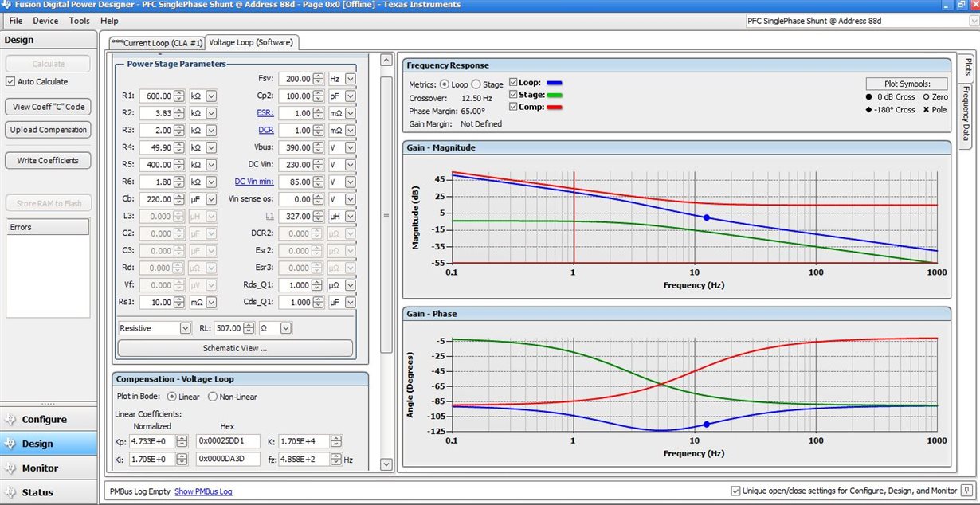
Task: Click the blue 0 dB crossover marker on magnitude plot
Action: point(706,217)
